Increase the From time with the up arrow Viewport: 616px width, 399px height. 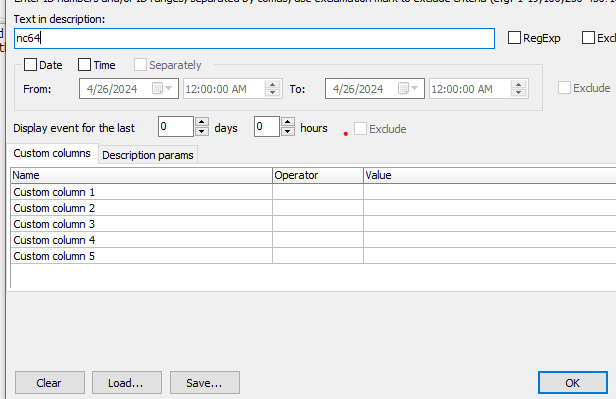coord(272,84)
